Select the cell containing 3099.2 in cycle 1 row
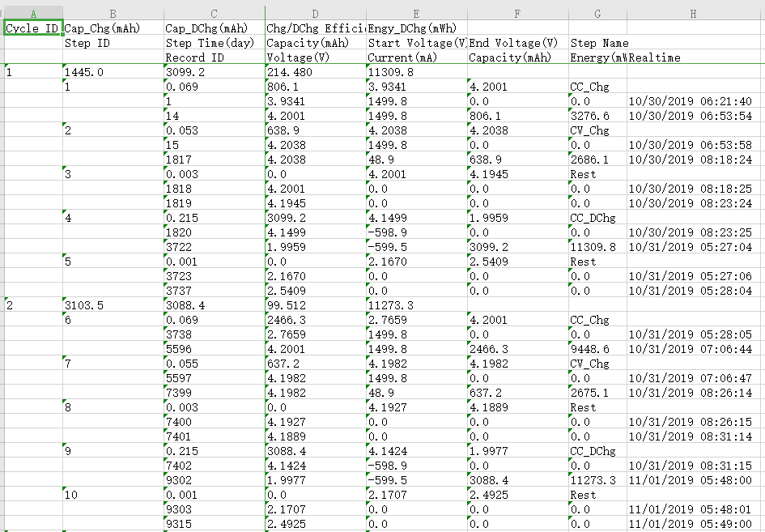Screen dimensions: 765x532 [215, 72]
